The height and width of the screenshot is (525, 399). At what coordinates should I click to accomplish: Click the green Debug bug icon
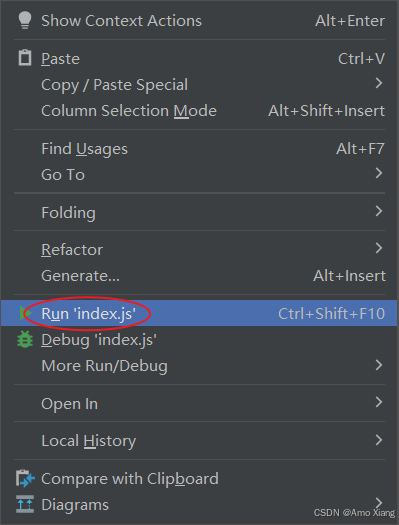(x=25, y=340)
